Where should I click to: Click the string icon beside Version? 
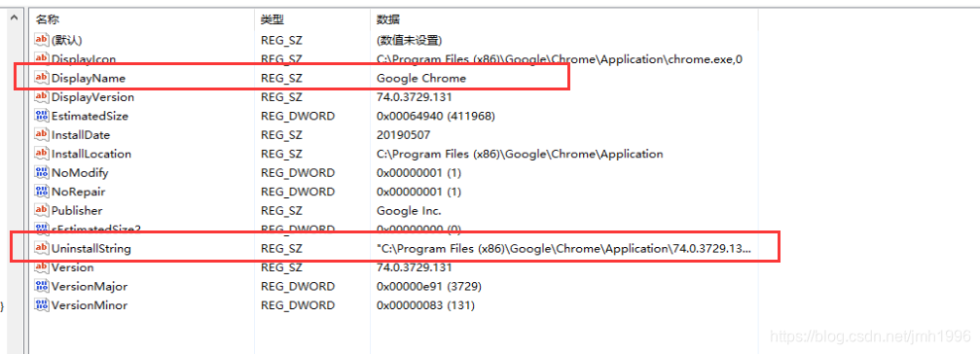[x=41, y=267]
